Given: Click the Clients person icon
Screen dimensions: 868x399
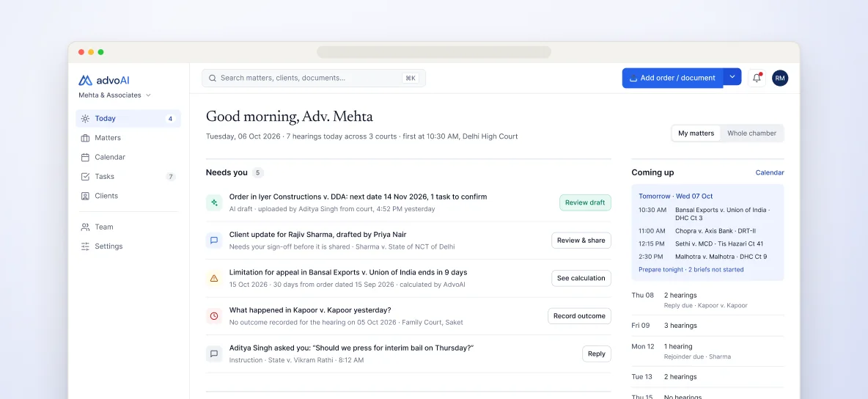Looking at the screenshot, I should coord(85,196).
